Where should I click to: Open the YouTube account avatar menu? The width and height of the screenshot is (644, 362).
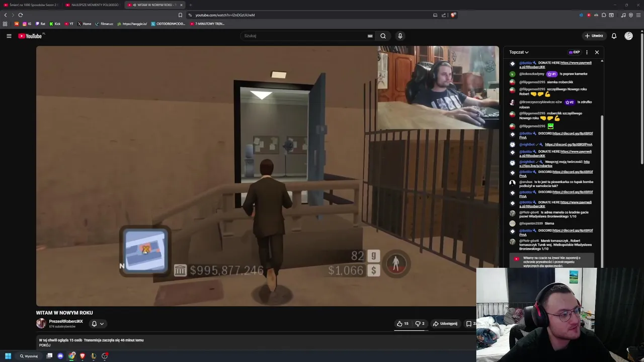coord(628,36)
